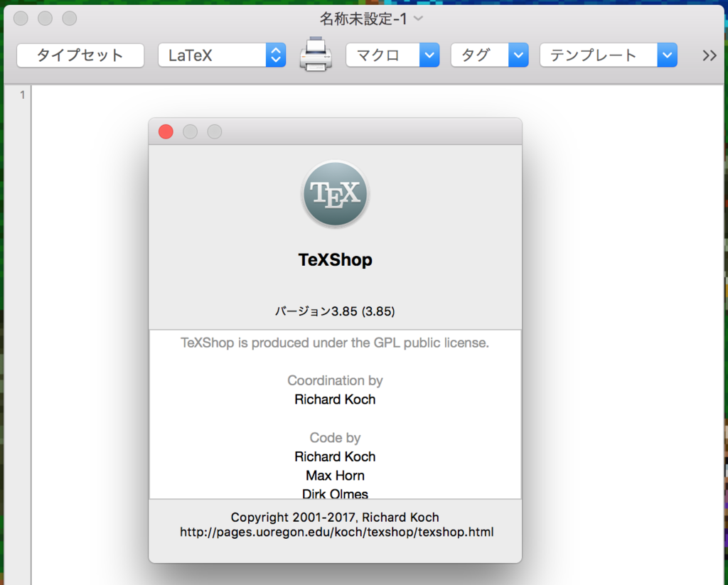Click the TeX logo in the About window
This screenshot has height=585, width=728.
click(x=335, y=193)
